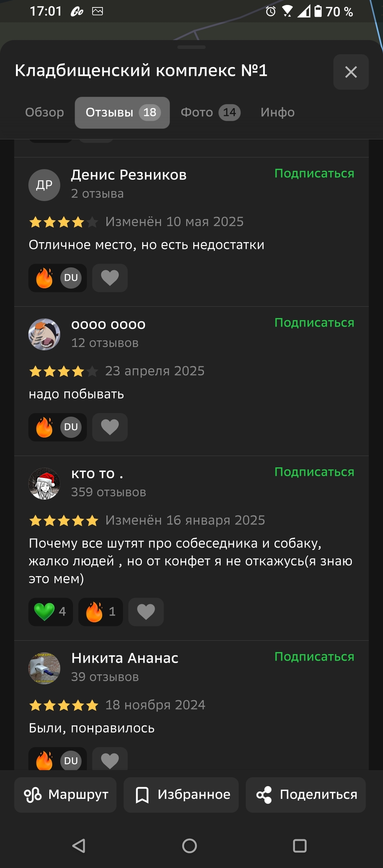Screen dimensions: 383x868
Task: Switch to the Обзор tab
Action: (45, 112)
